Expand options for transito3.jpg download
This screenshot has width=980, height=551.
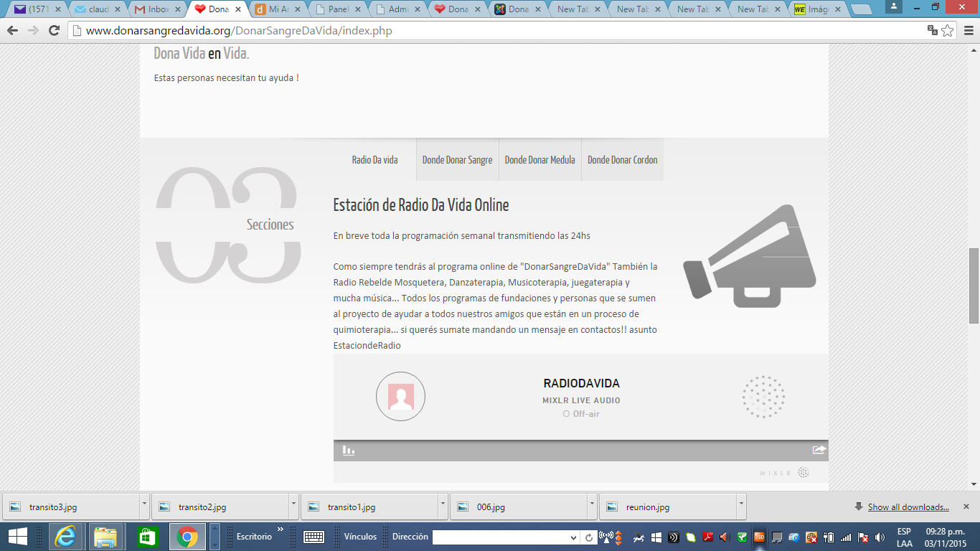tap(144, 506)
